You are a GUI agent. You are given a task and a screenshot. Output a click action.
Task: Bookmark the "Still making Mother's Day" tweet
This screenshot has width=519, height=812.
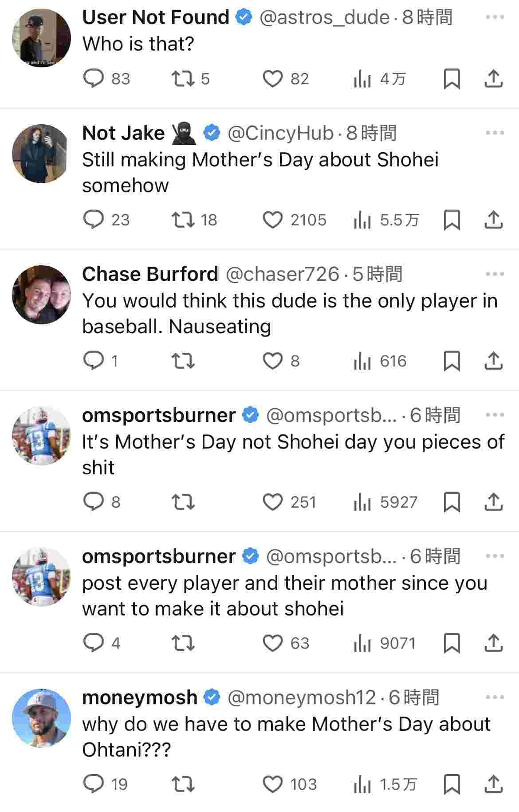click(x=452, y=220)
